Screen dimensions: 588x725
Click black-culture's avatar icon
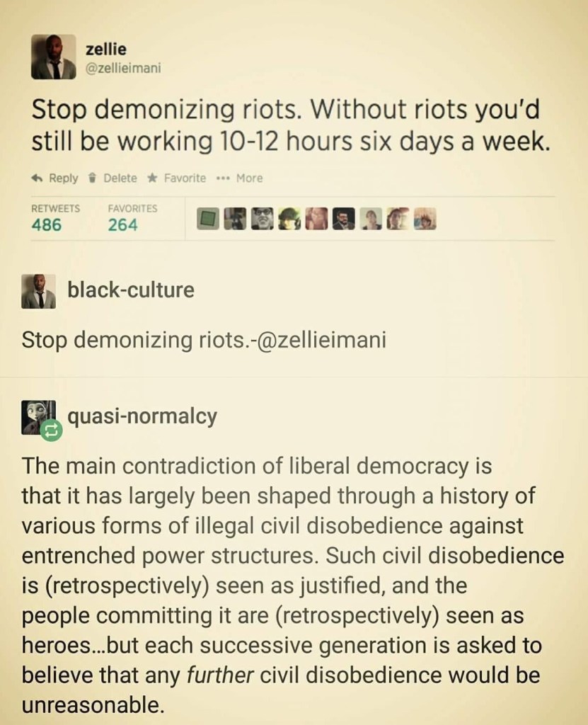(x=40, y=292)
